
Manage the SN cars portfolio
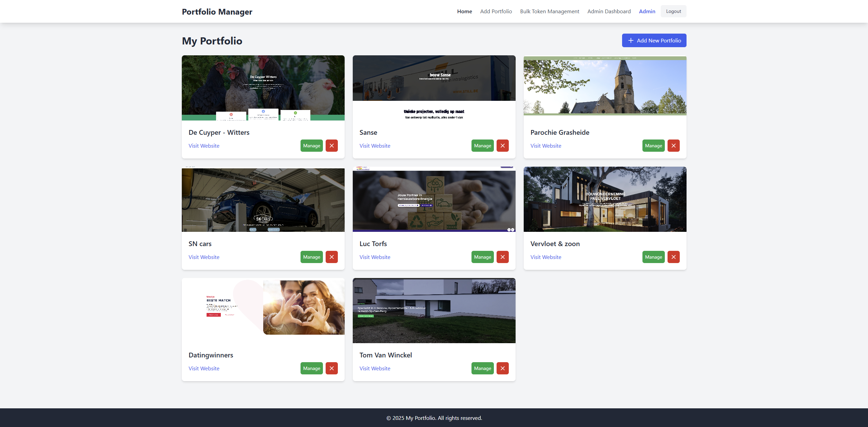point(311,257)
